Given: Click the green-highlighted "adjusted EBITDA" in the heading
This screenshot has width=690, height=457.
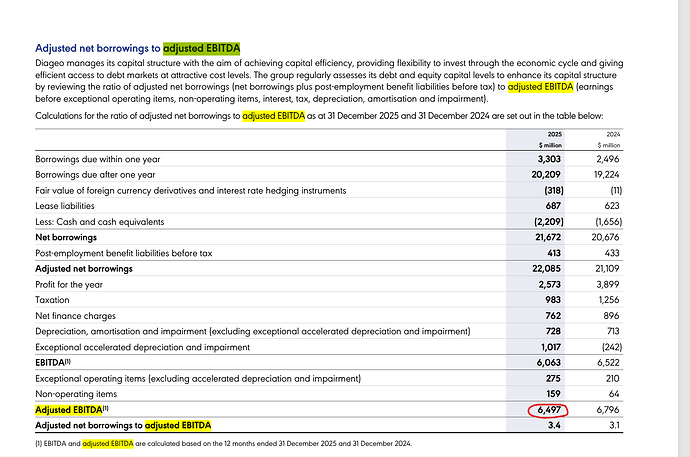Looking at the screenshot, I should [201, 48].
